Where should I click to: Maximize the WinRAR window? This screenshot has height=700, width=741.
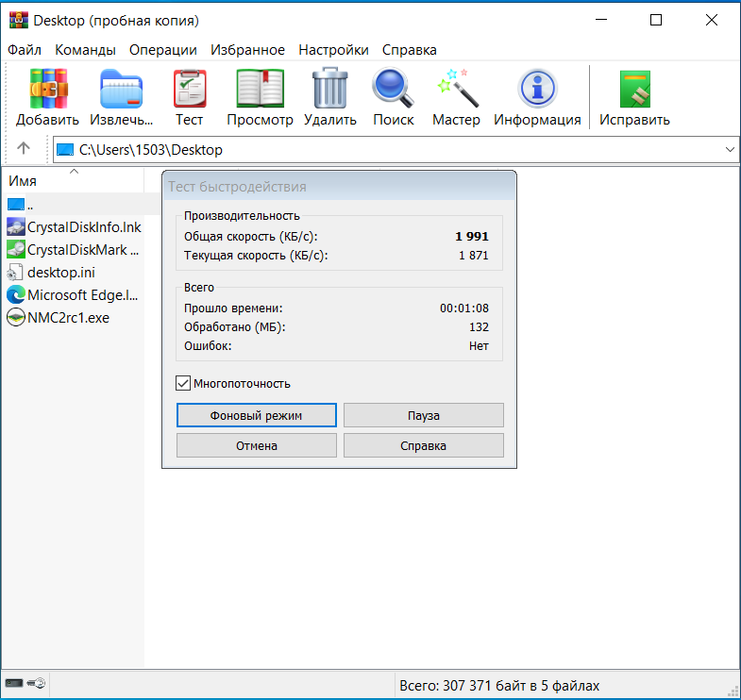click(655, 20)
